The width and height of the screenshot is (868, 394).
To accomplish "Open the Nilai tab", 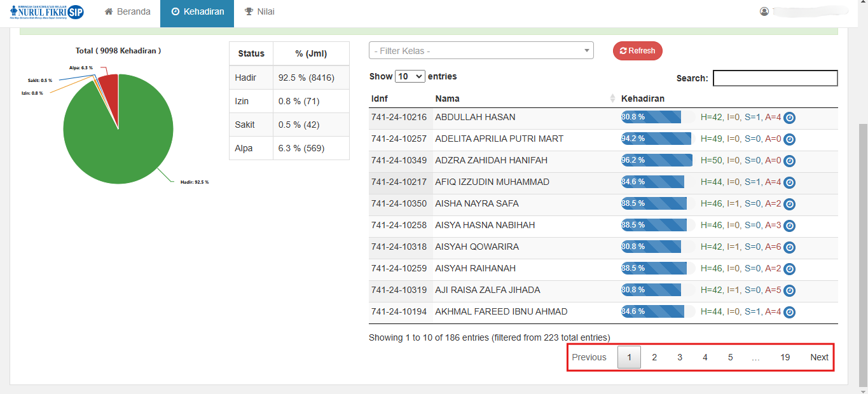I will [x=259, y=12].
